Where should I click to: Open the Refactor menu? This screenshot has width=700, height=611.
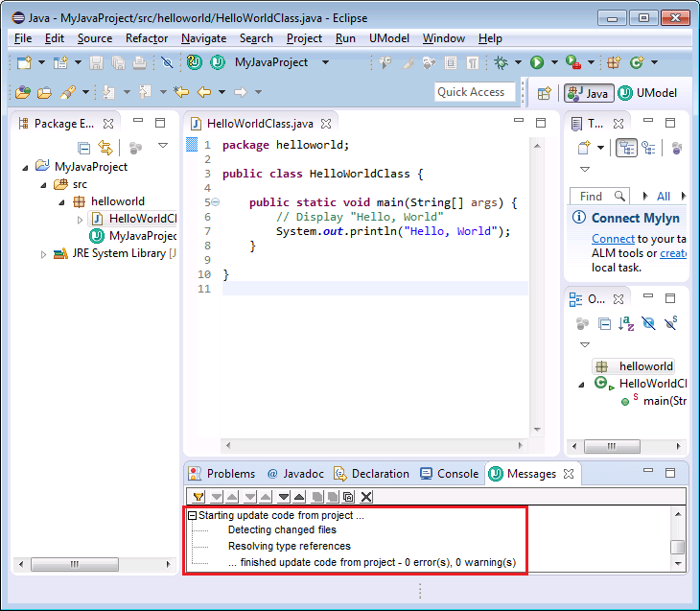coord(147,38)
